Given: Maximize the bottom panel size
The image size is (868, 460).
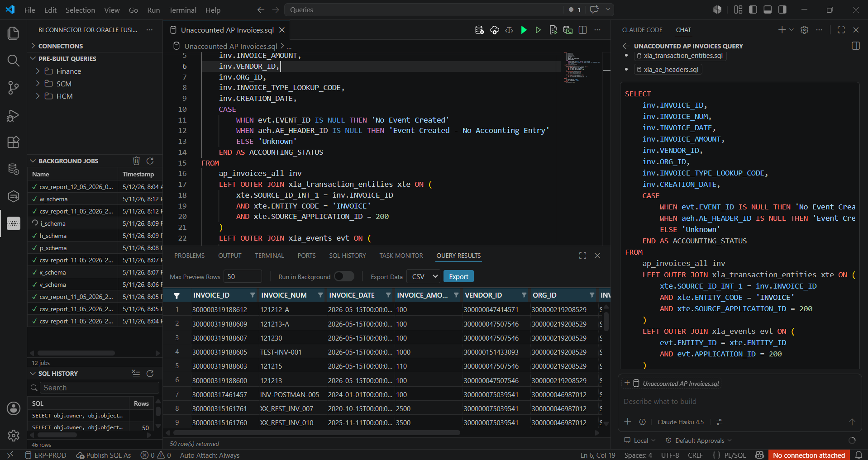Looking at the screenshot, I should (582, 256).
